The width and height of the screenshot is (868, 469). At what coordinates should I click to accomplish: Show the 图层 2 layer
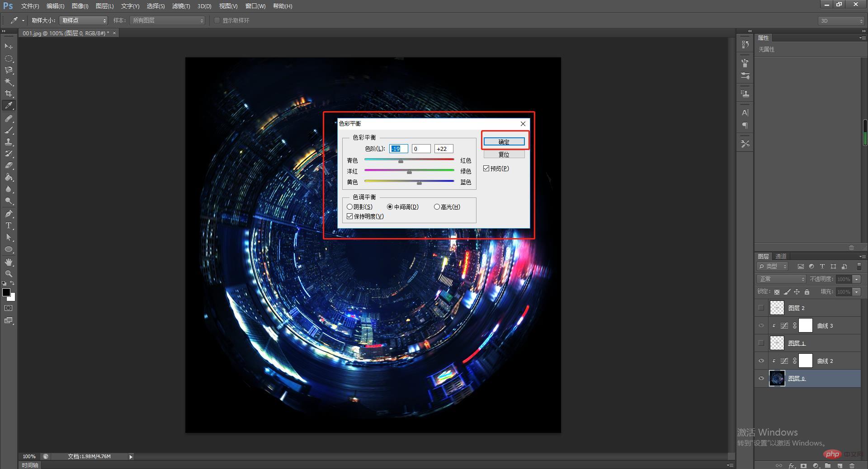[761, 308]
